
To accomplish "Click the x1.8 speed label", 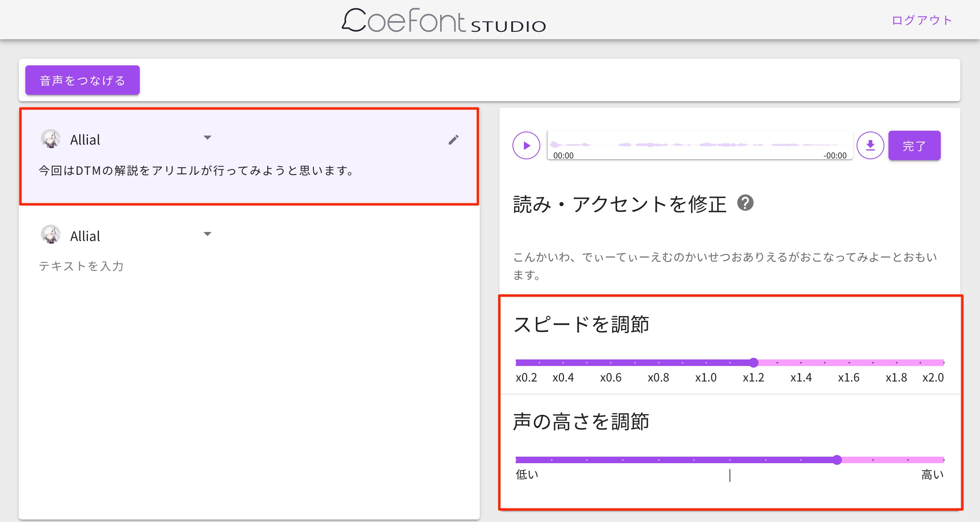I will [896, 377].
